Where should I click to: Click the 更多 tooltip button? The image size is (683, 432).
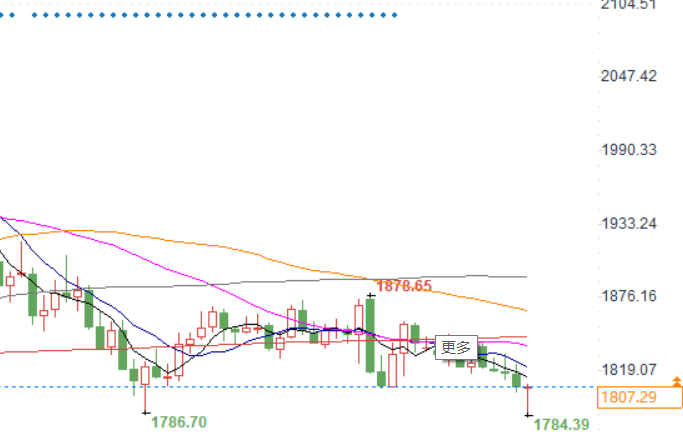tap(456, 348)
